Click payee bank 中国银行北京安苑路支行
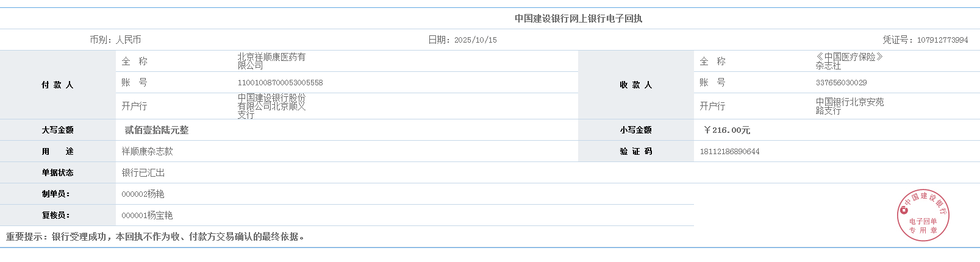This screenshot has height=262, width=980. (849, 106)
